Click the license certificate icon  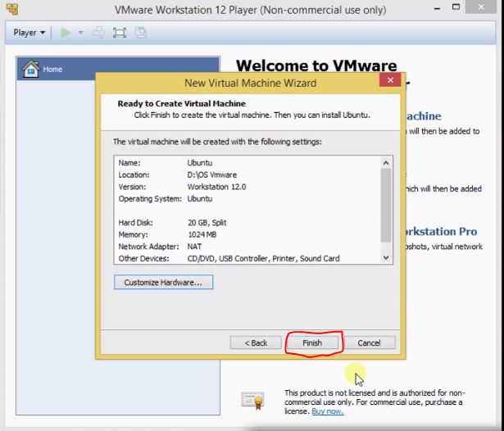(252, 401)
